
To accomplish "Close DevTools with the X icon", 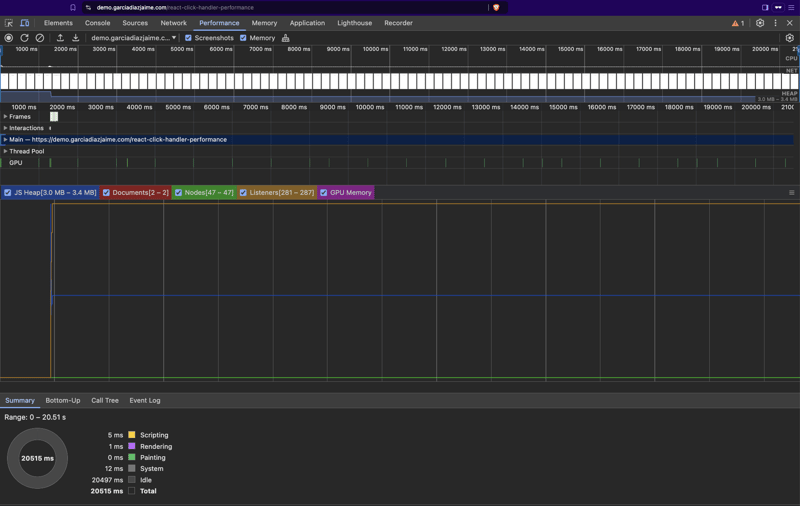I will [x=790, y=23].
